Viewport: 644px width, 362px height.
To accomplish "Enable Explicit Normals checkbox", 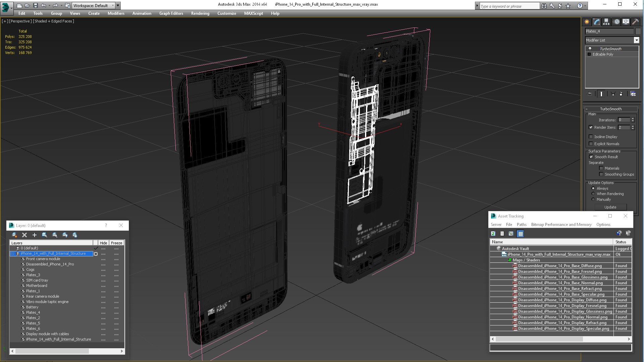I will click(591, 144).
